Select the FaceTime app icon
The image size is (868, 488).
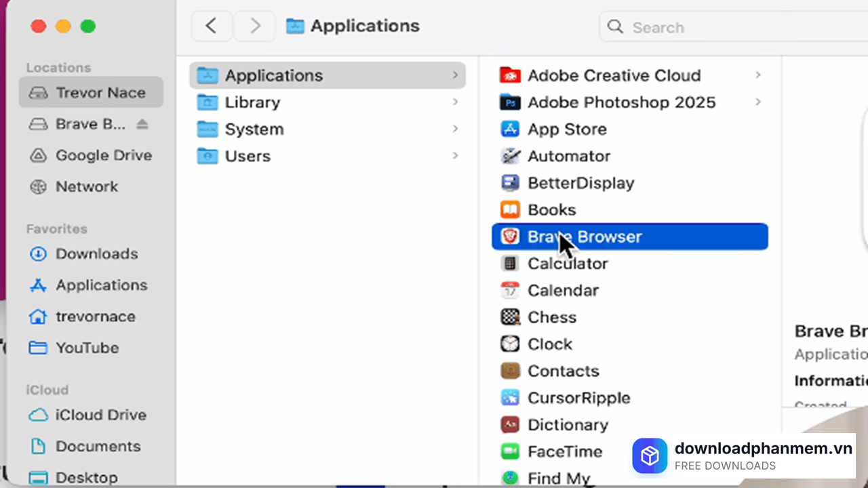coord(509,451)
